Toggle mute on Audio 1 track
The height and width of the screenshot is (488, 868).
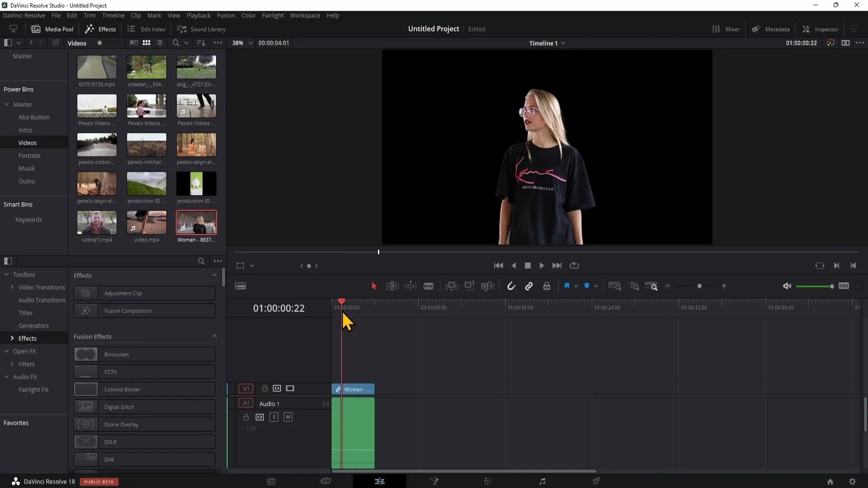[x=288, y=417]
